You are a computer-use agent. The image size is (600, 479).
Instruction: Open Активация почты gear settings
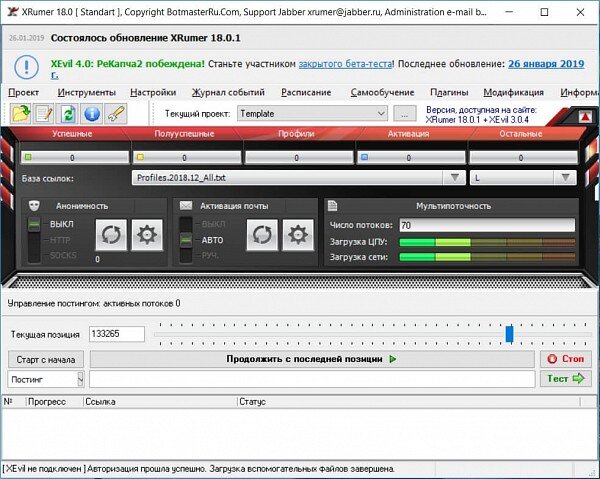point(298,235)
